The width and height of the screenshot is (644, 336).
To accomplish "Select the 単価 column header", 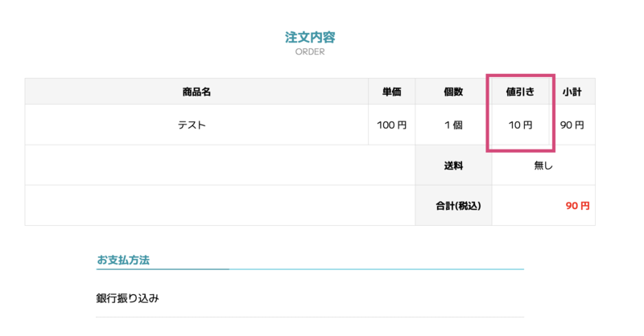I will (x=391, y=92).
